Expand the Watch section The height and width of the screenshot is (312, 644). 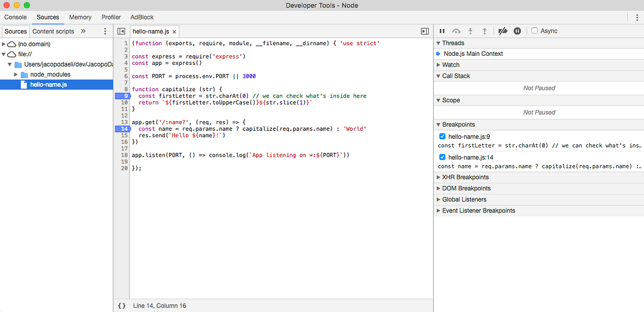tap(438, 65)
